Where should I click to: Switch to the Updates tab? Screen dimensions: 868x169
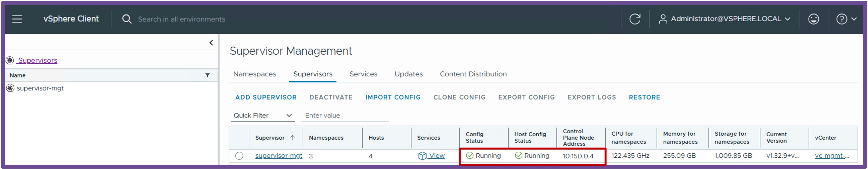(x=408, y=74)
